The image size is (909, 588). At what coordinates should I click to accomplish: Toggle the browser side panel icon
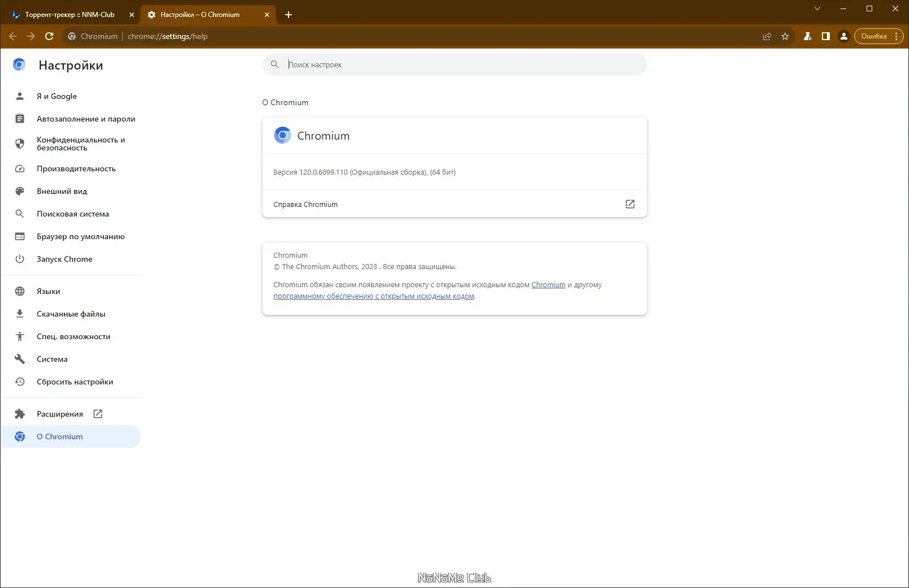pos(826,36)
